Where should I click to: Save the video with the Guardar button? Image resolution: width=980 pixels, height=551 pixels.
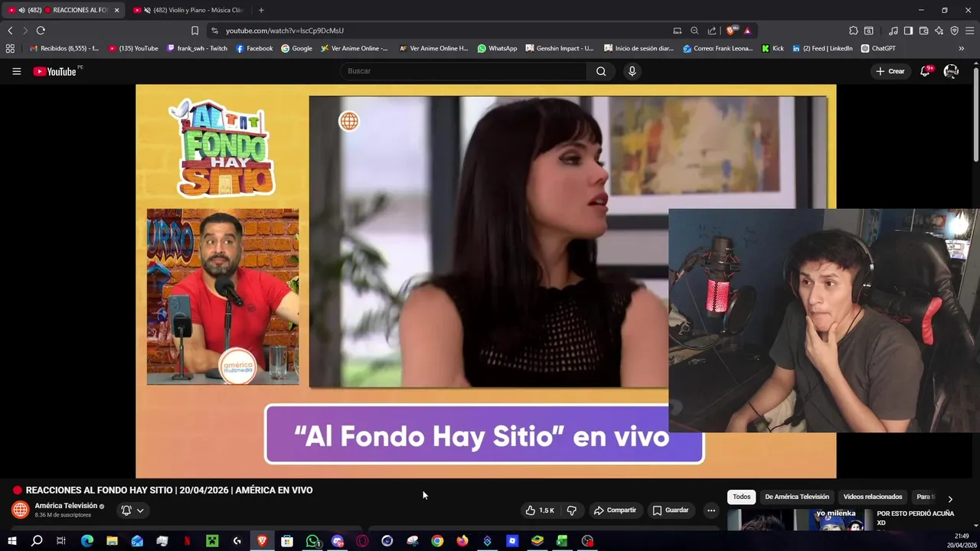[x=671, y=510]
